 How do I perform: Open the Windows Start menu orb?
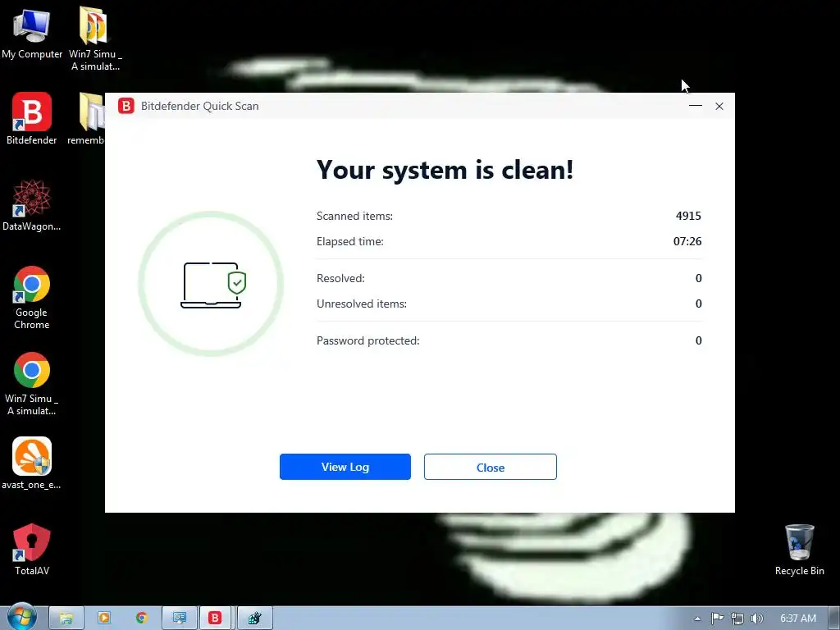click(x=21, y=617)
